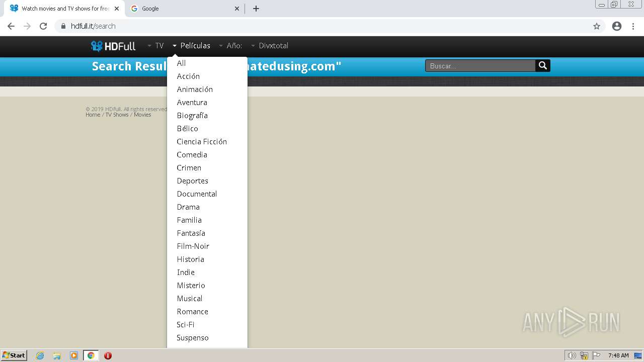The image size is (644, 362).
Task: Go back to the previous page
Action: click(x=11, y=26)
